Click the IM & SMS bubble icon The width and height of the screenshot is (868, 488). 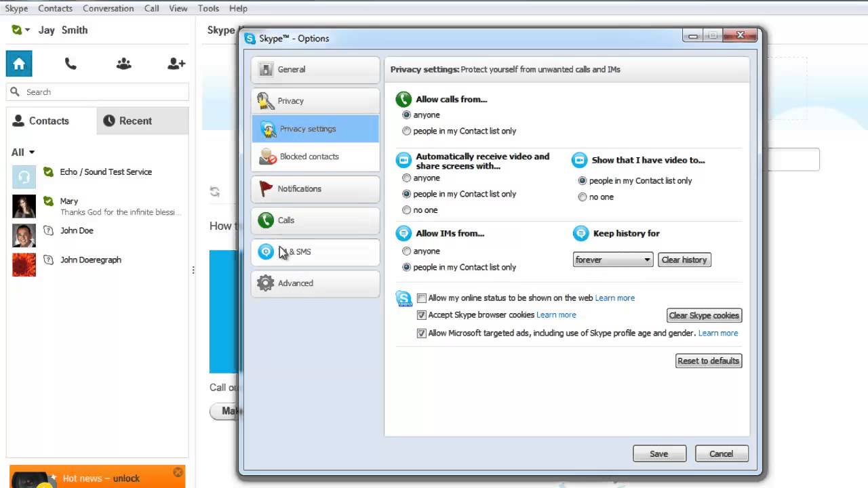coord(266,251)
